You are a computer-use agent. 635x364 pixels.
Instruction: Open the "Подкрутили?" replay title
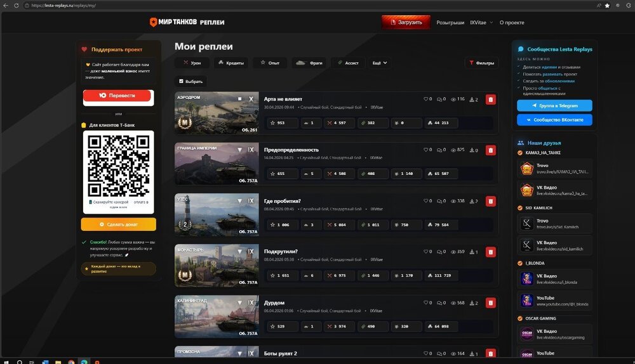pyautogui.click(x=281, y=252)
